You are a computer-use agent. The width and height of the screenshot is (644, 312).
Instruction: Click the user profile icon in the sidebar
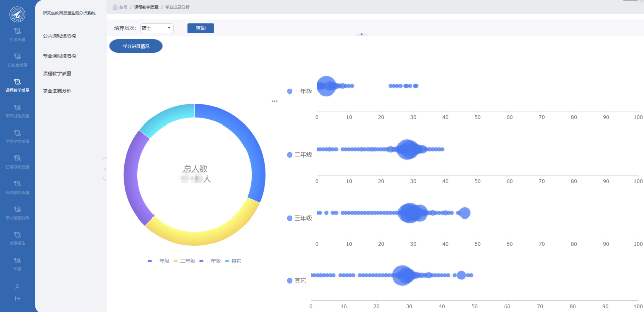(17, 287)
